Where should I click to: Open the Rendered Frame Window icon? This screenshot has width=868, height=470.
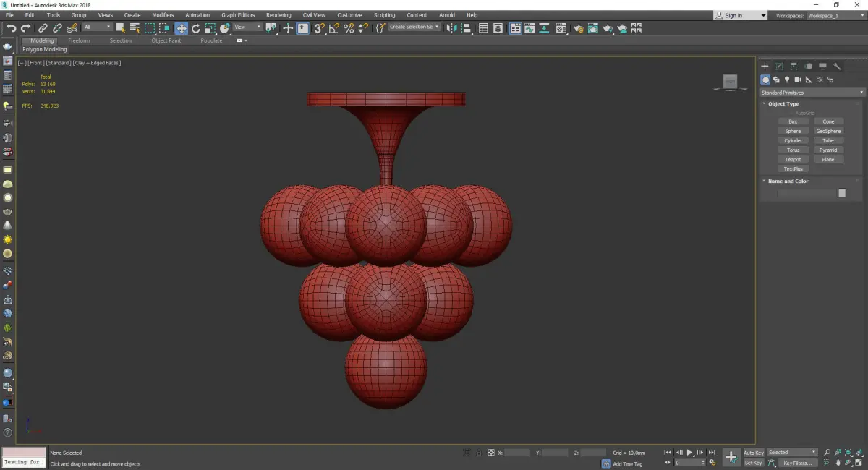592,28
